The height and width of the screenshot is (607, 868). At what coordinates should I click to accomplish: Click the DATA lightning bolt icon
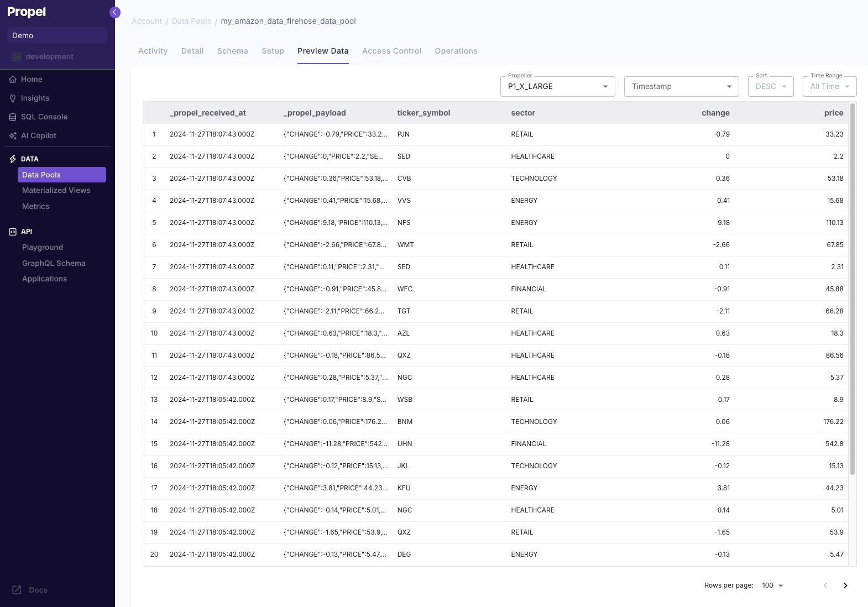coord(13,159)
